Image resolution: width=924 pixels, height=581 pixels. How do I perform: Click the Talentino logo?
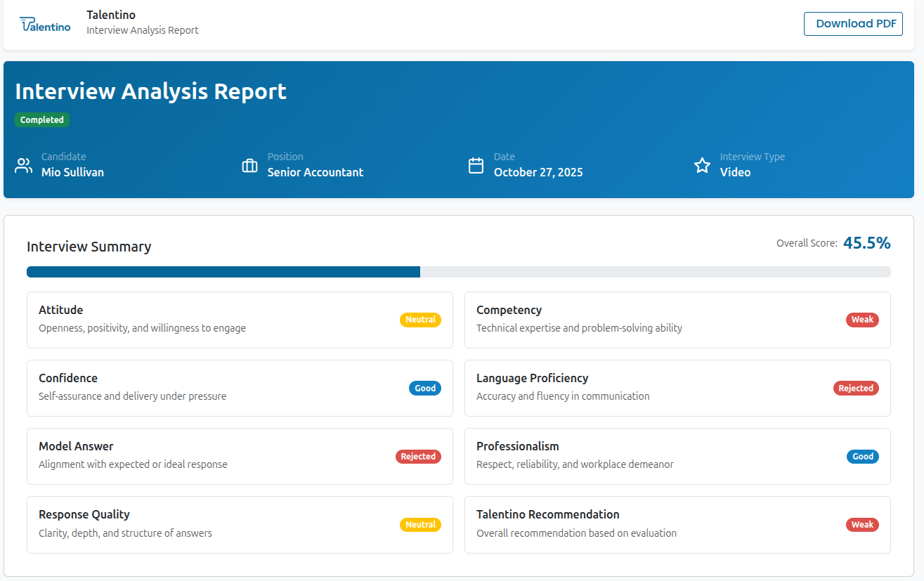[x=46, y=24]
